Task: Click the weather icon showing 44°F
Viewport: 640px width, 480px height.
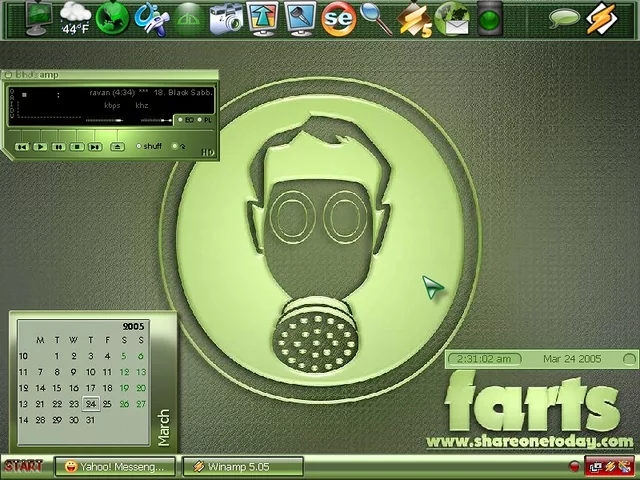Action: tap(75, 17)
